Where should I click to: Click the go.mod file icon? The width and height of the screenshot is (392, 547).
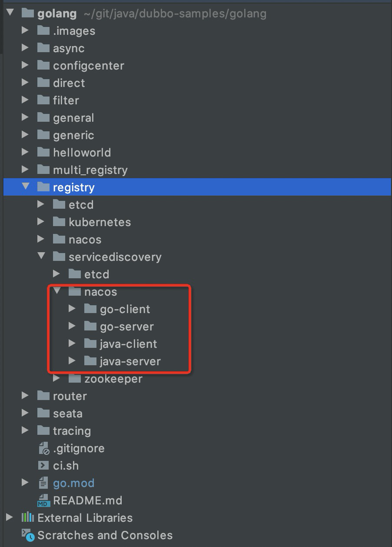pos(43,483)
